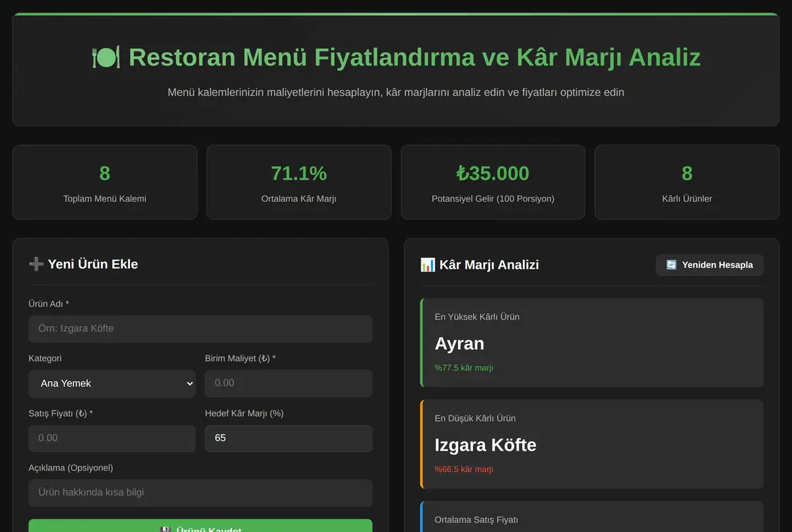Screen dimensions: 792x532
Task: Click the %77.5 kâr marjı text
Action: pos(464,368)
